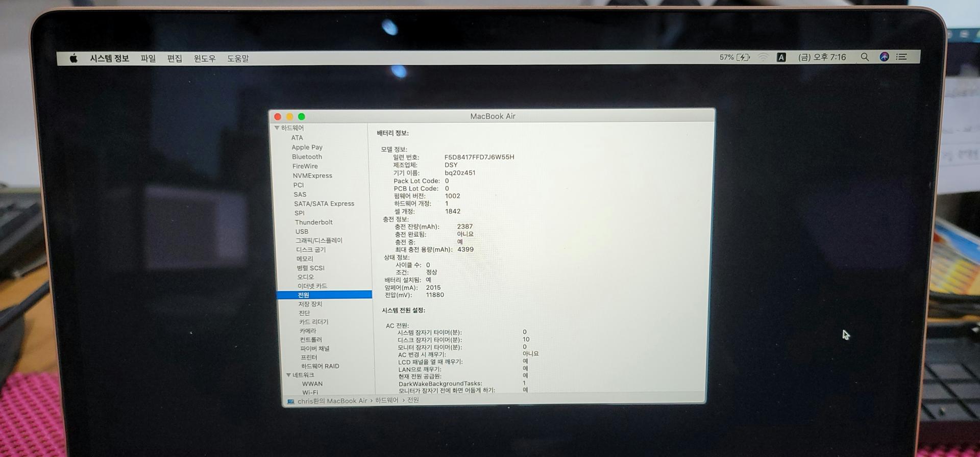The width and height of the screenshot is (980, 457).
Task: Select 카메라 in the sidebar
Action: point(308,331)
